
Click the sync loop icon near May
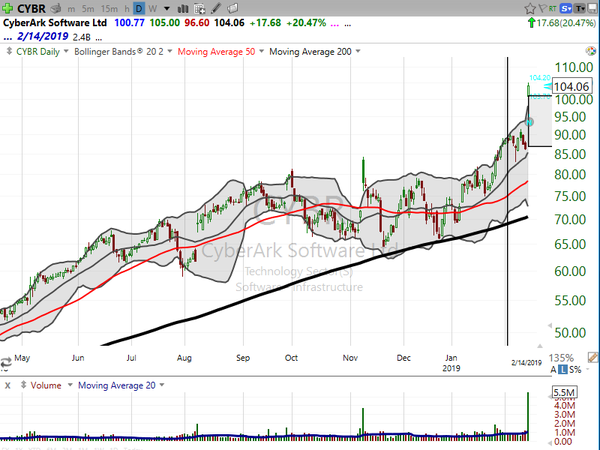[x=6, y=362]
